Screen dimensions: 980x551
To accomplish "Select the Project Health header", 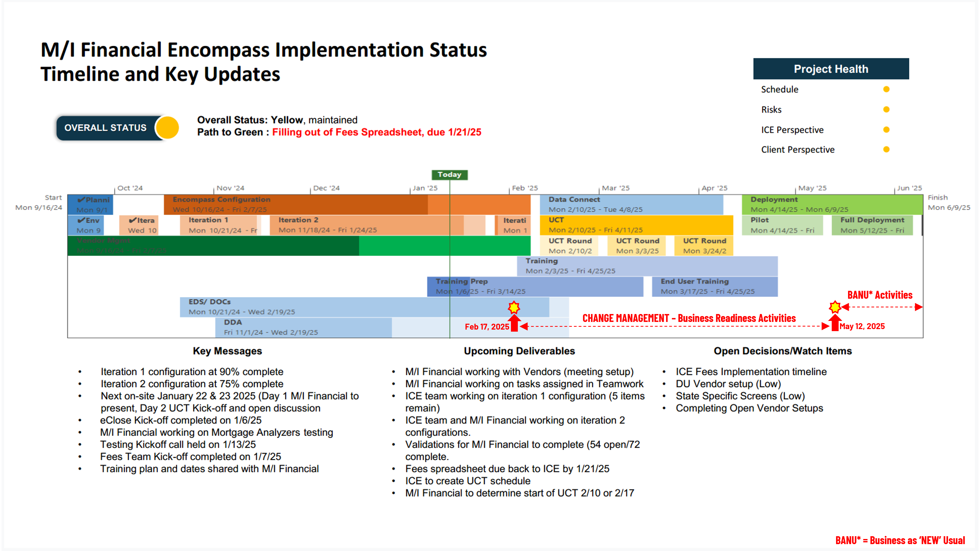I will [x=831, y=69].
